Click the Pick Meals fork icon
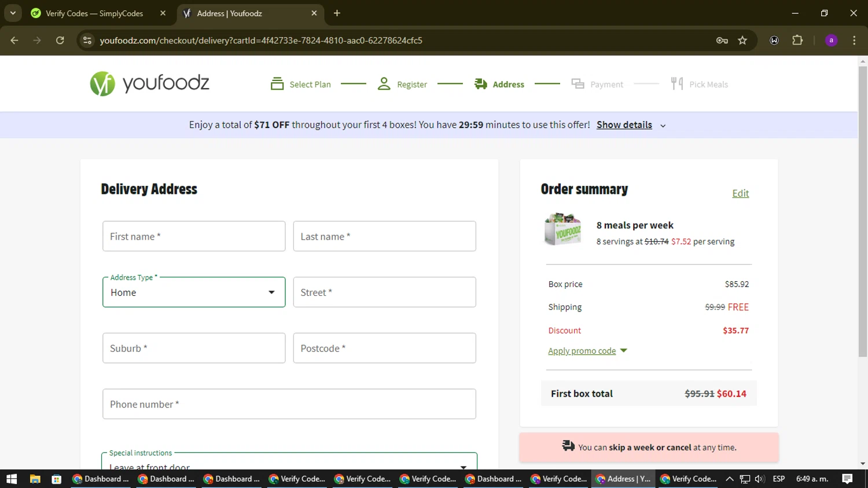868x488 pixels. [x=676, y=84]
